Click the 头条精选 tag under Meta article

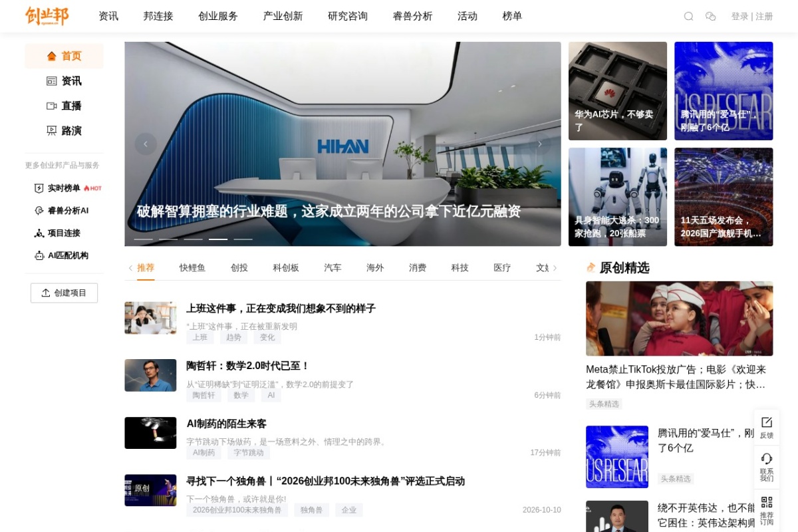click(x=604, y=404)
